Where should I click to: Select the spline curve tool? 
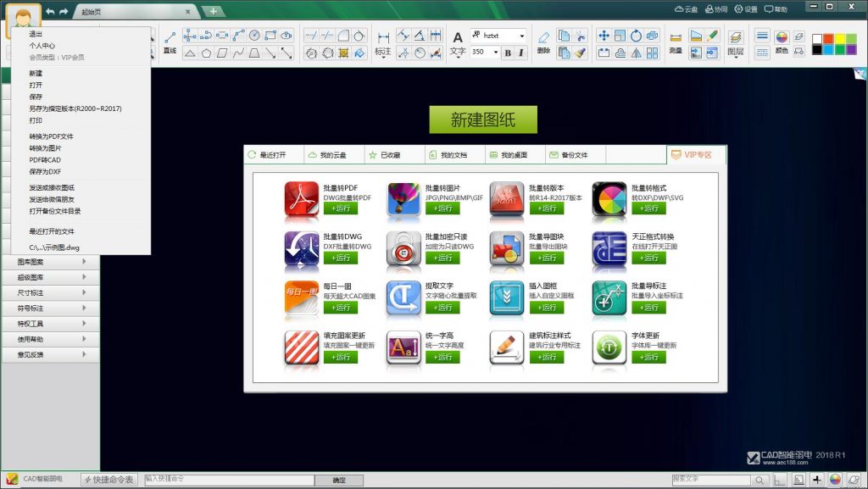238,53
